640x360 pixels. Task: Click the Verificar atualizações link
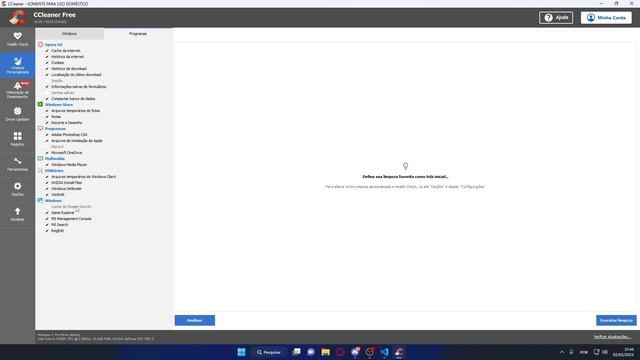pos(612,337)
